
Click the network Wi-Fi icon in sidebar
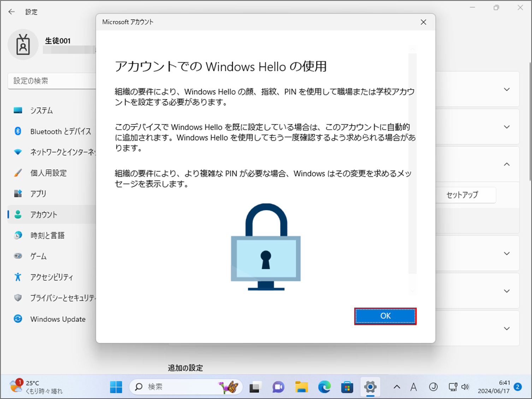[18, 152]
